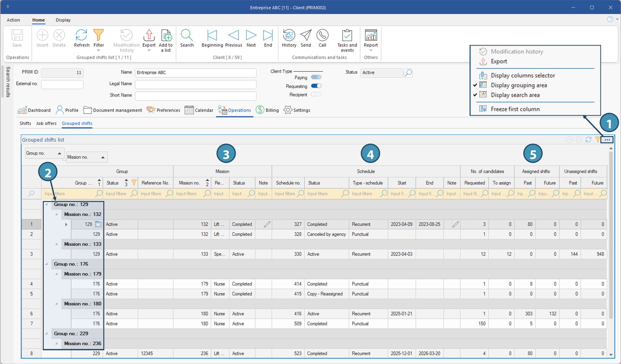This screenshot has width=621, height=364.
Task: Open the Job offers sub-tab
Action: click(x=46, y=123)
